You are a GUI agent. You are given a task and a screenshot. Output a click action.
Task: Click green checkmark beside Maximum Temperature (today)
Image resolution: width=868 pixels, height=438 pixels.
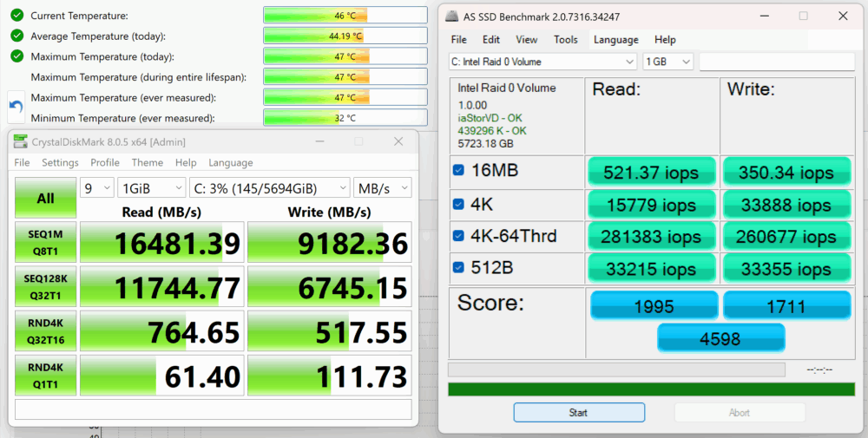(17, 56)
